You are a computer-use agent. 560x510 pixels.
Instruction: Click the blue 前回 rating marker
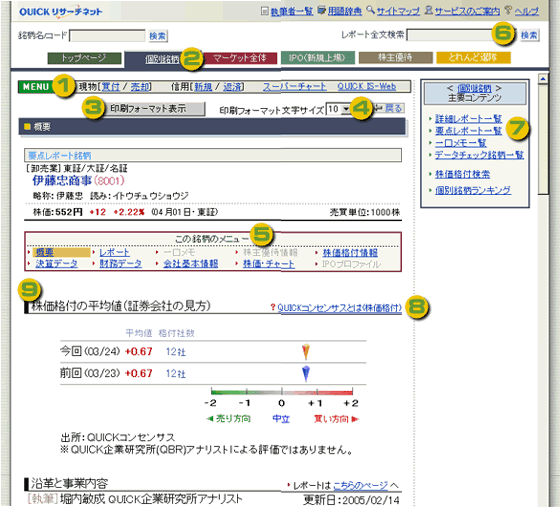[x=306, y=374]
